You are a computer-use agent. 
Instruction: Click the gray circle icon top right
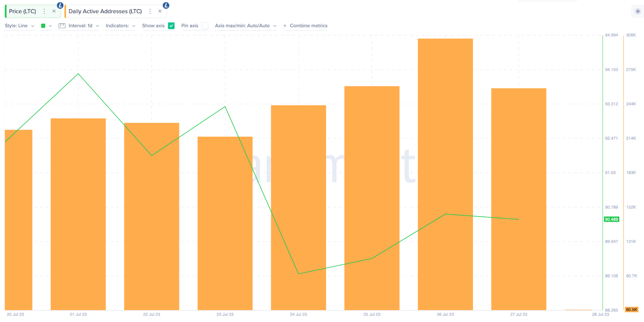638,11
